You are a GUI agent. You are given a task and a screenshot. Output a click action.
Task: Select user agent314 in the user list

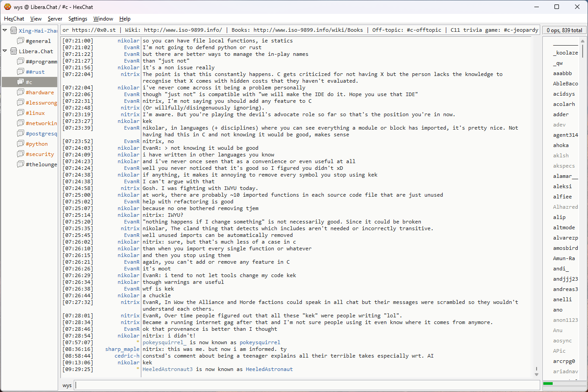tap(565, 135)
